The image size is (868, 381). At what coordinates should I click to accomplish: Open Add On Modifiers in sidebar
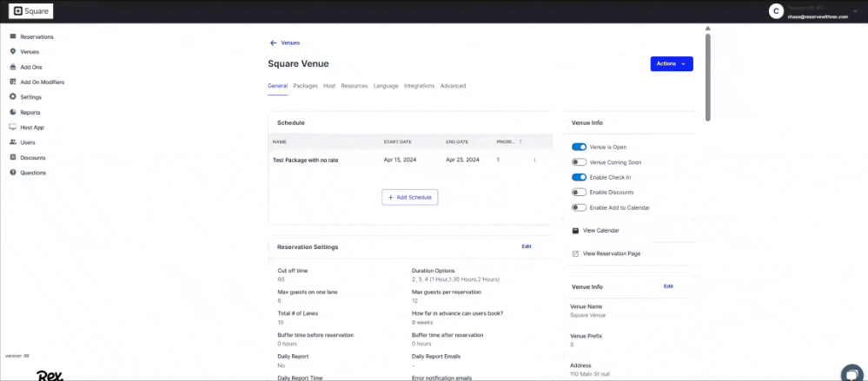coord(42,82)
